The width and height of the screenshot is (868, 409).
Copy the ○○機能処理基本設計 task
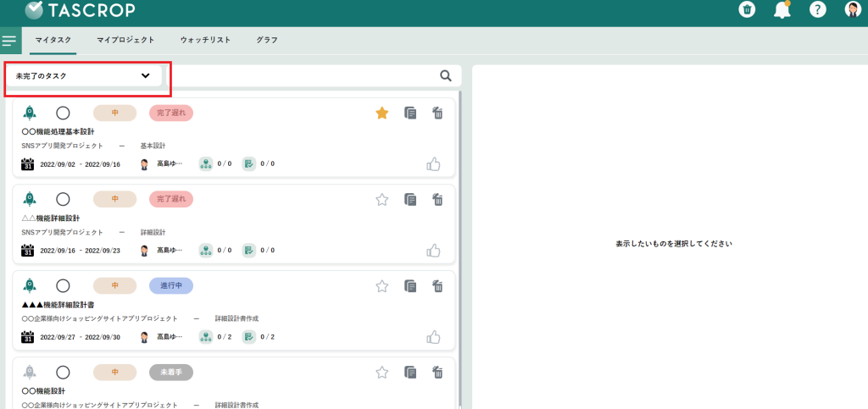pos(410,113)
